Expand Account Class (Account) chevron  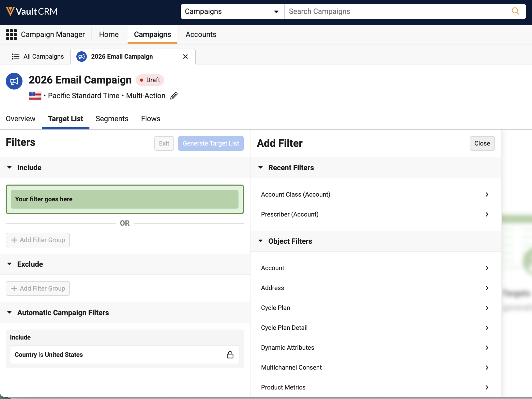pyautogui.click(x=487, y=194)
